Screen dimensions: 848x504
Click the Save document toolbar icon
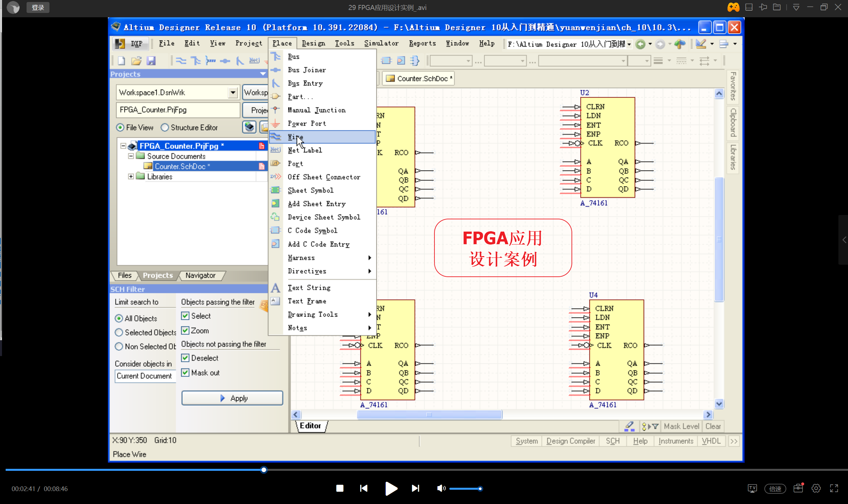[151, 60]
